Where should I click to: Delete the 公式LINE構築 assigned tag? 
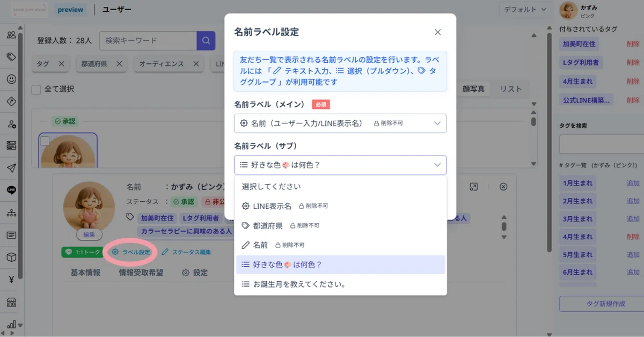coord(633,100)
